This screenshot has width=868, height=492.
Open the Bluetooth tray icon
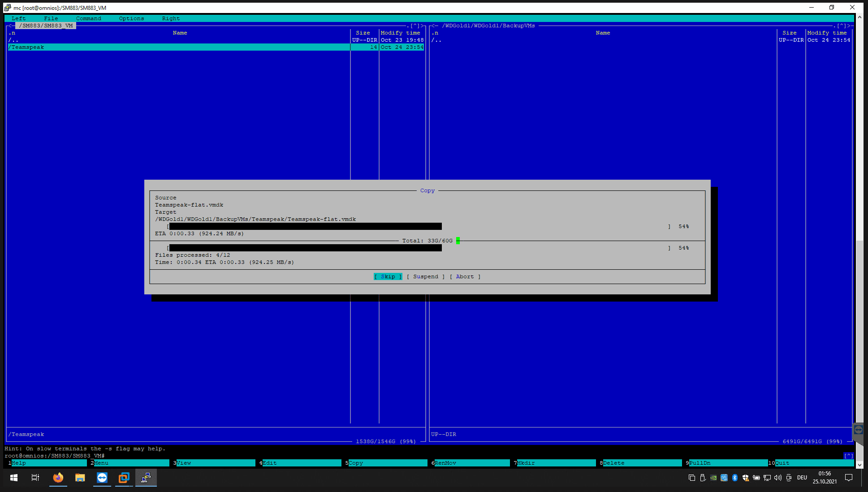pyautogui.click(x=735, y=478)
